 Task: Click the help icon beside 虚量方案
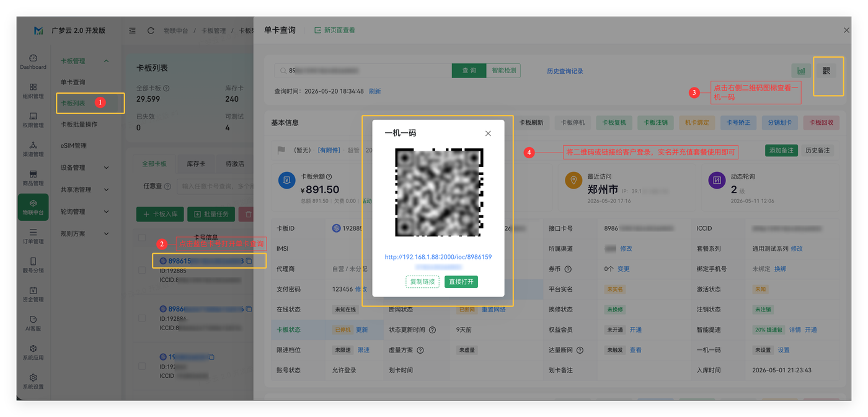(x=420, y=350)
